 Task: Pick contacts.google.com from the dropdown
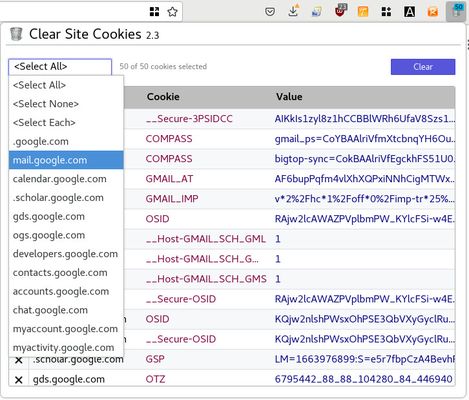click(66, 273)
